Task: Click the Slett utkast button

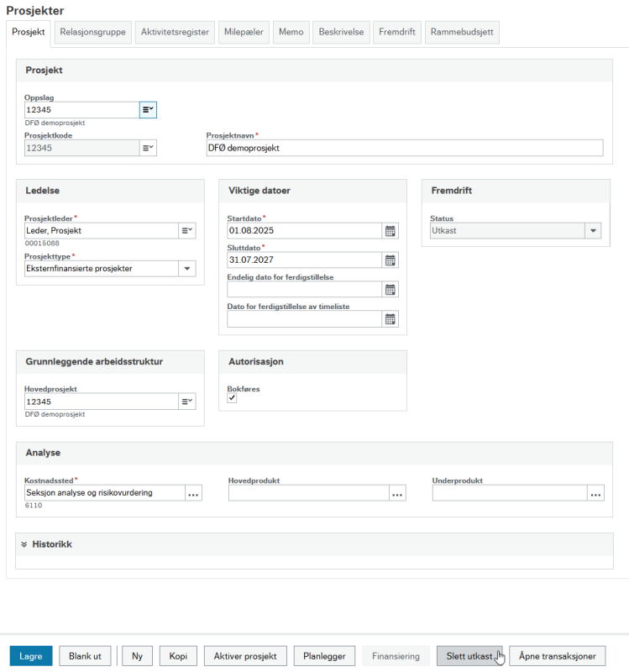Action: click(469, 656)
